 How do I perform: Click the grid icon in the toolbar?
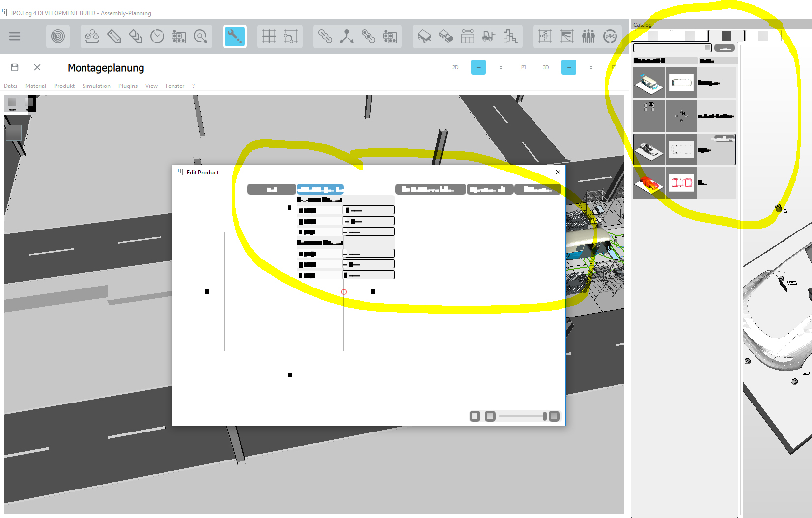[x=269, y=36]
